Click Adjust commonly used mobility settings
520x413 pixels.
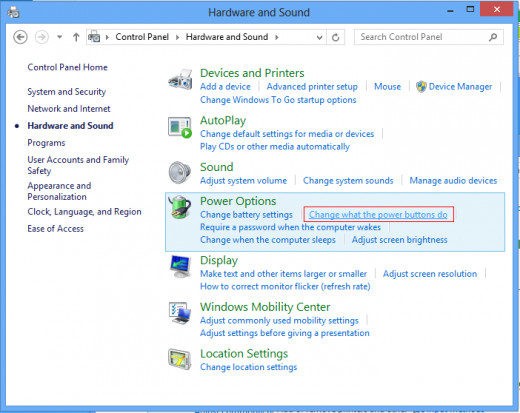[x=279, y=321]
